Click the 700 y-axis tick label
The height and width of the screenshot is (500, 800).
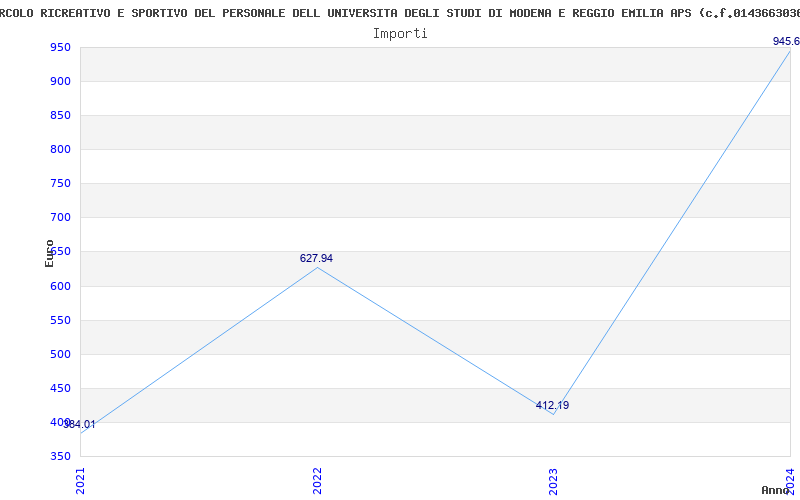pyautogui.click(x=60, y=218)
